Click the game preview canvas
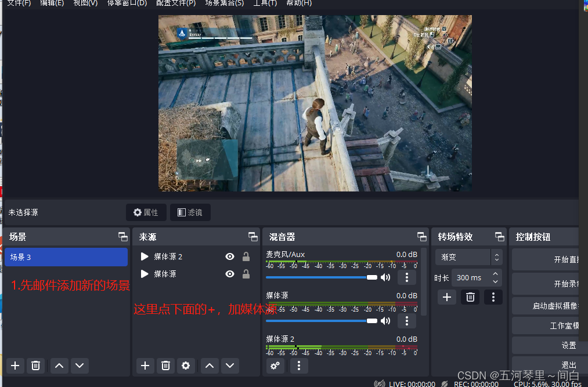Image resolution: width=588 pixels, height=387 pixels. [x=315, y=103]
